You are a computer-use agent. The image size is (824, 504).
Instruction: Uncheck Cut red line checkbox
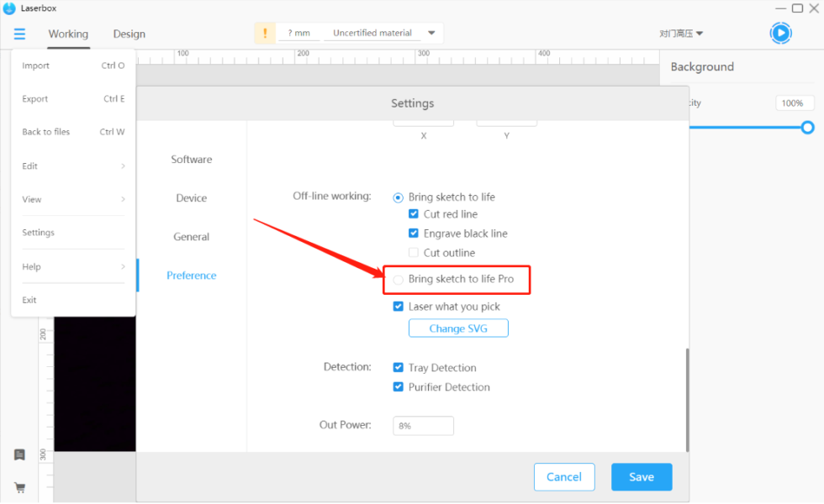414,213
